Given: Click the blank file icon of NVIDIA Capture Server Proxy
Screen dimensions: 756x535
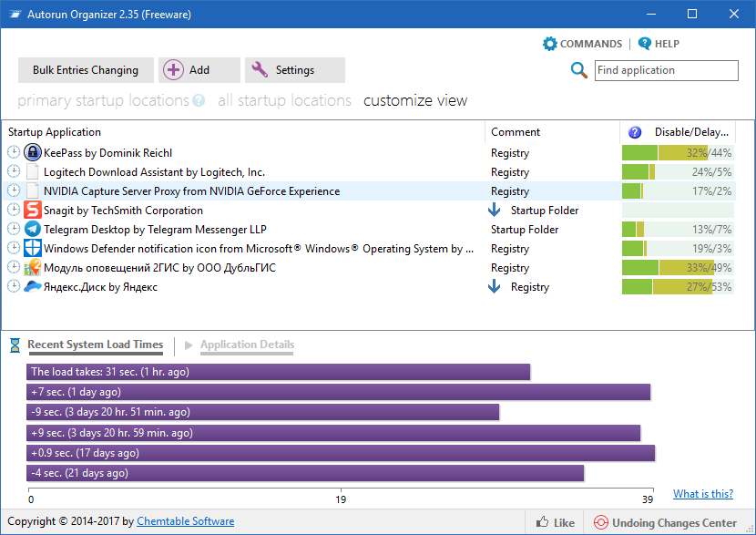Looking at the screenshot, I should coord(32,191).
